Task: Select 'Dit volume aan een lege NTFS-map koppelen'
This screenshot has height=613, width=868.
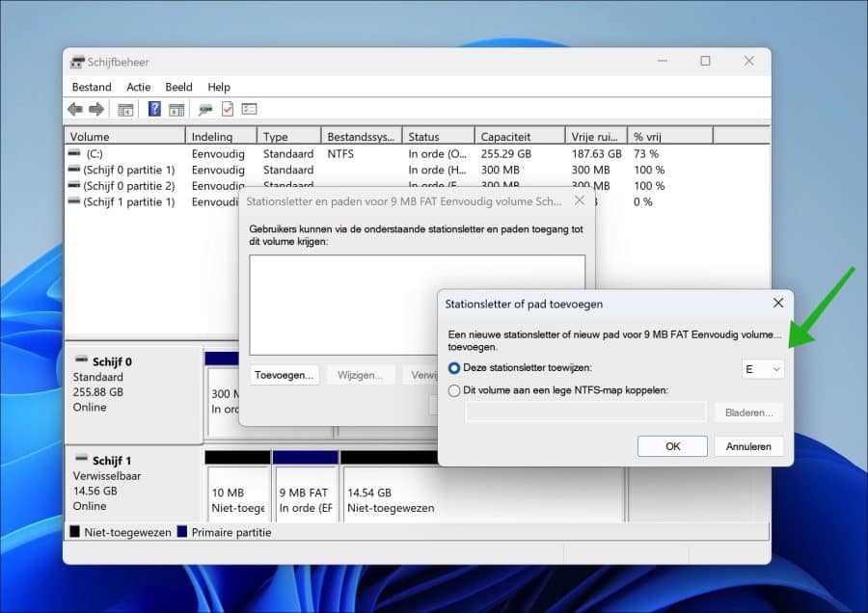Action: click(x=454, y=390)
